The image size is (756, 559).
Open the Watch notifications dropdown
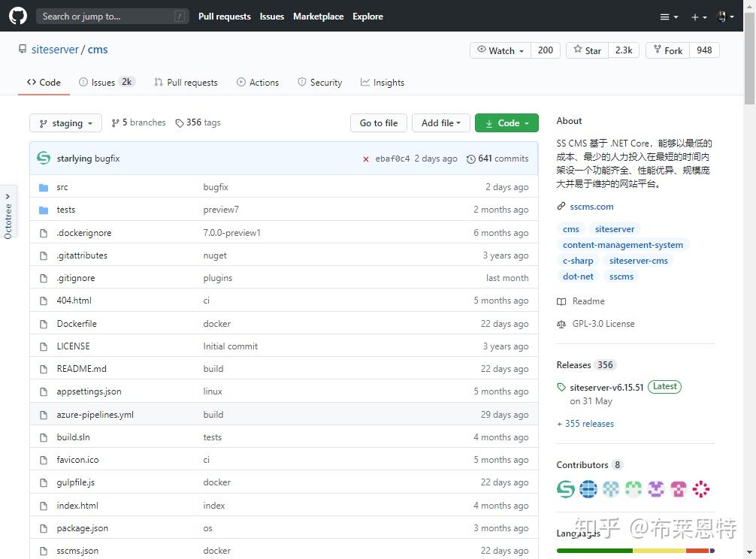(x=498, y=50)
